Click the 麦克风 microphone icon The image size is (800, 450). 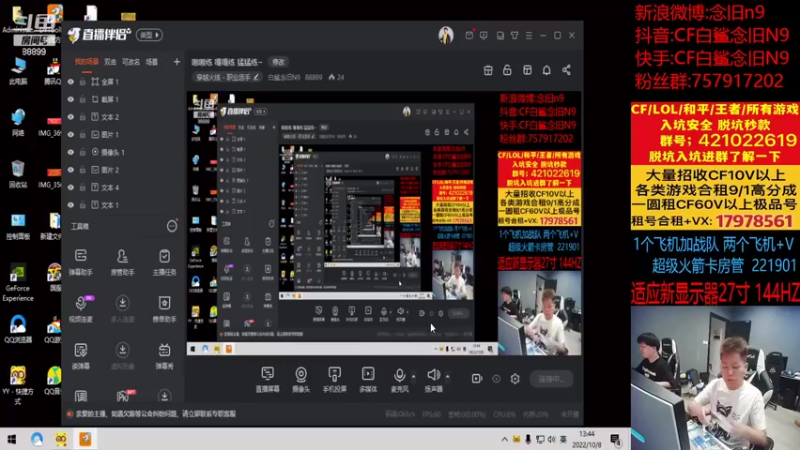coord(399,376)
